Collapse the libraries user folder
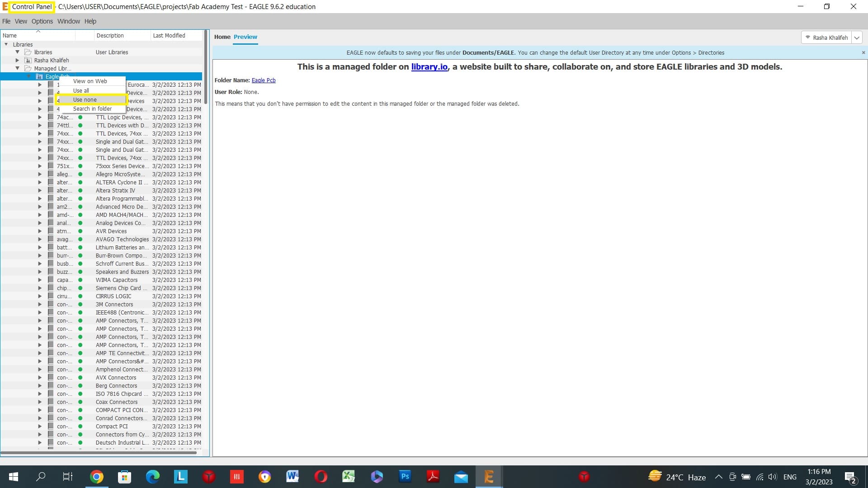The width and height of the screenshot is (868, 488). (x=17, y=52)
